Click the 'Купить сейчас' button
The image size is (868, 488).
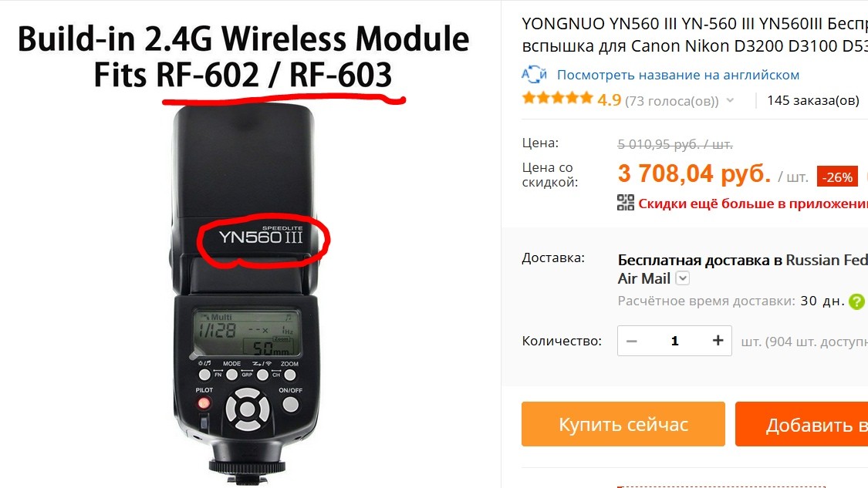tap(623, 424)
